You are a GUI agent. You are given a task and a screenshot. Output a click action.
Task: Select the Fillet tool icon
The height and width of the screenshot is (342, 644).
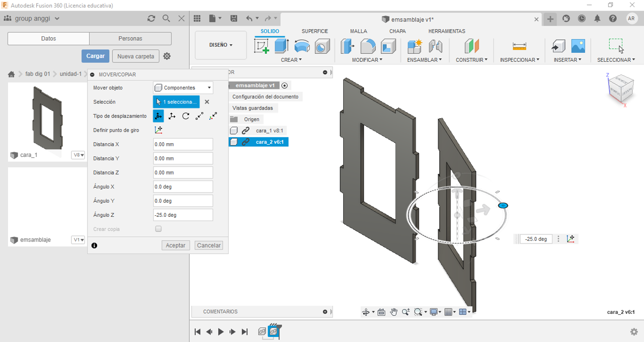[368, 46]
